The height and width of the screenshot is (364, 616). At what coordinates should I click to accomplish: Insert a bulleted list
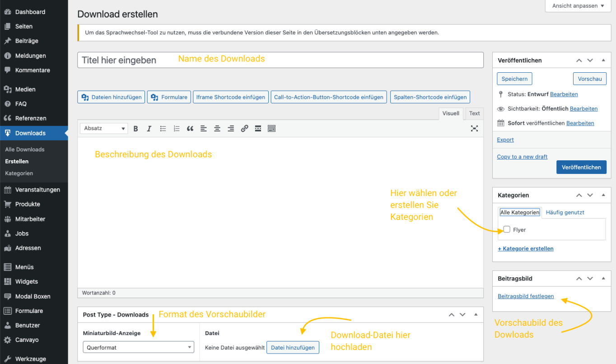163,128
